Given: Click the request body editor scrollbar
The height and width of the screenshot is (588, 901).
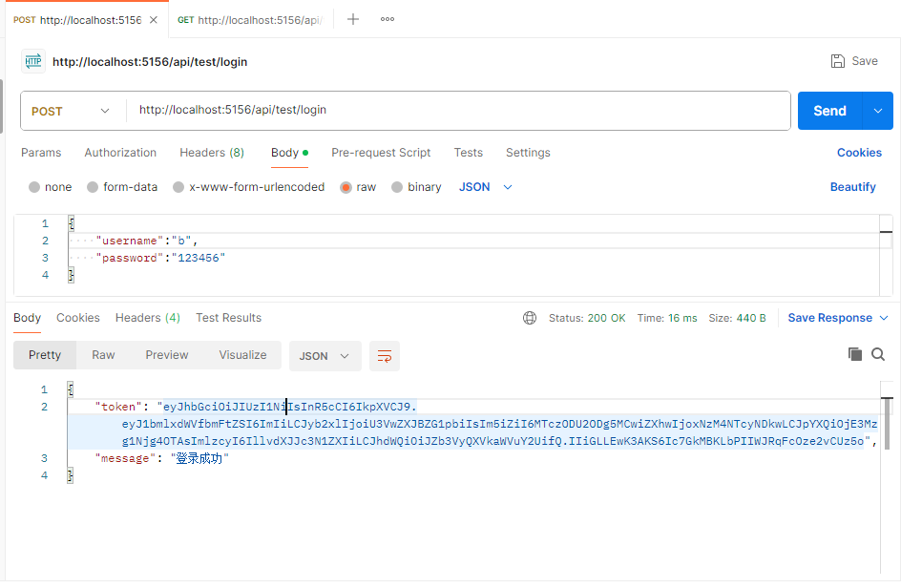Looking at the screenshot, I should (x=886, y=256).
